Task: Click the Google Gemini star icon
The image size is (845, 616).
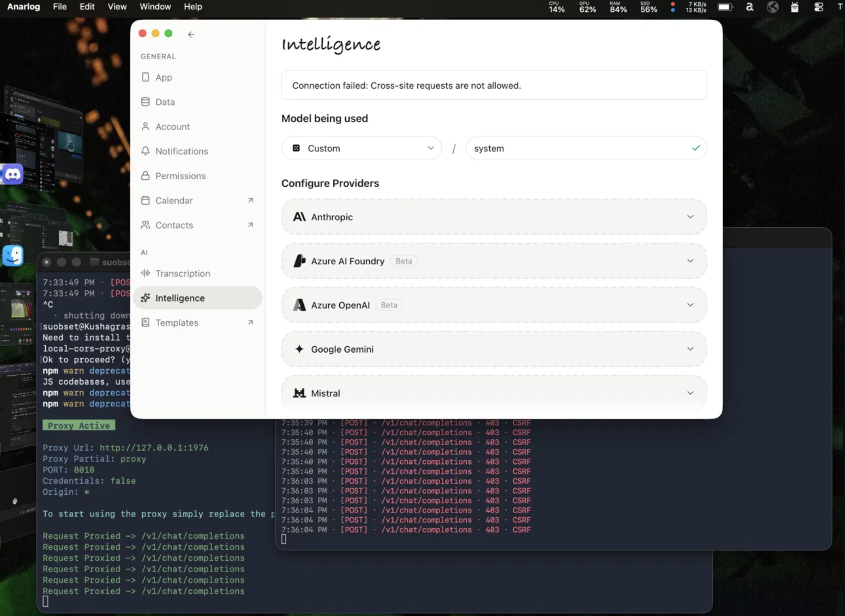Action: pyautogui.click(x=299, y=349)
